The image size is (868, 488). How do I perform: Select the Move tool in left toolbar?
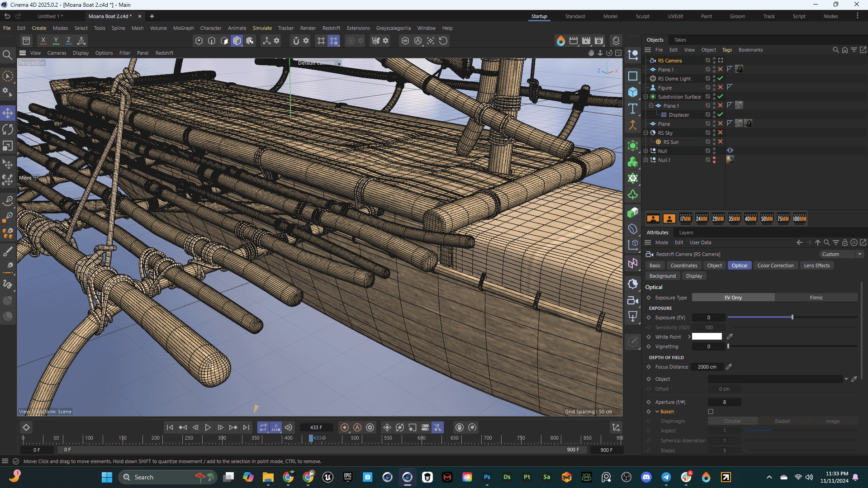point(8,113)
